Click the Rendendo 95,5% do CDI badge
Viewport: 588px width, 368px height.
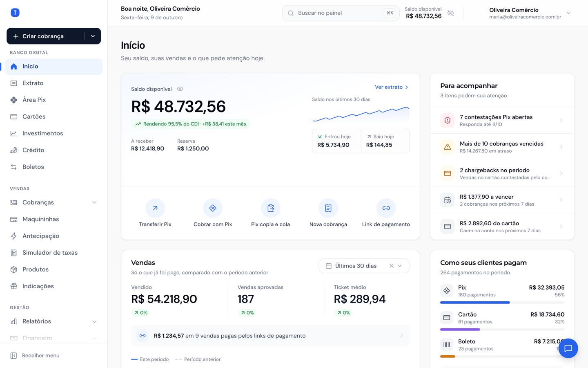click(x=190, y=124)
